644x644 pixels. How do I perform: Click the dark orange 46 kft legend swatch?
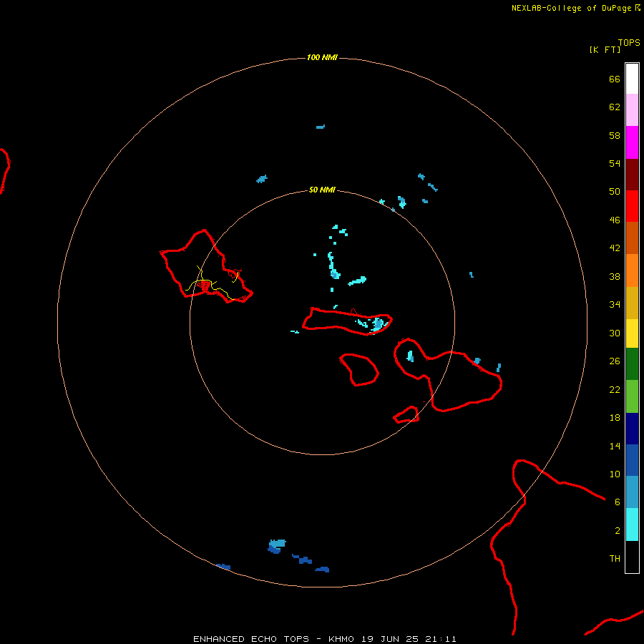632,238
